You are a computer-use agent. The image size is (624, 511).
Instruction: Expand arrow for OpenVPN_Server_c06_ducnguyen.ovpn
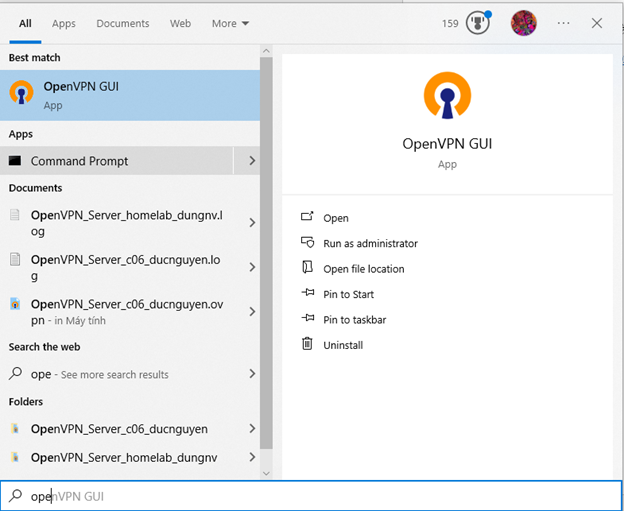[x=252, y=312]
